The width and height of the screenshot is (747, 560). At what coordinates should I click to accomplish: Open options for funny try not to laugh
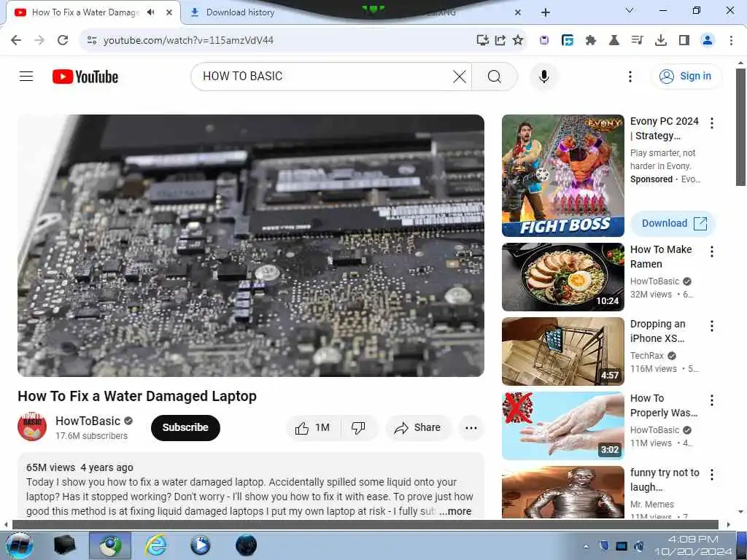pos(712,474)
